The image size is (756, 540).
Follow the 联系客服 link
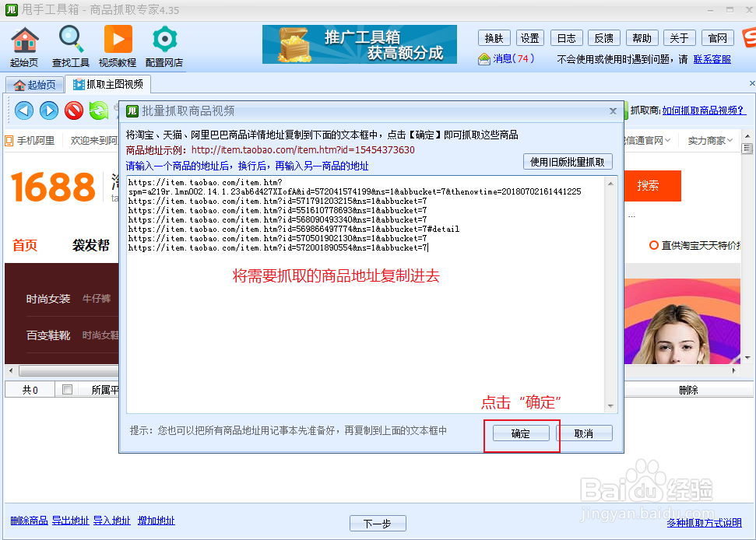point(712,59)
